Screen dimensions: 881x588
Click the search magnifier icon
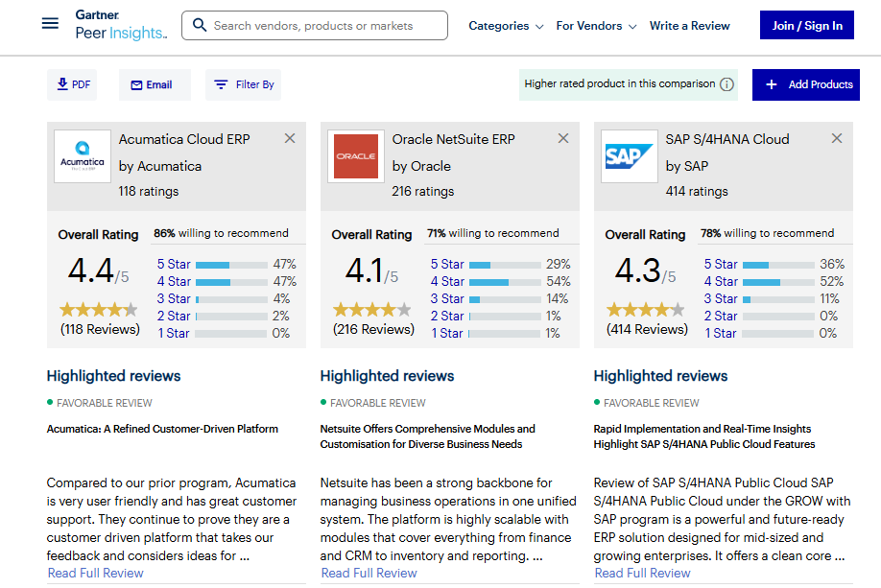click(x=199, y=25)
